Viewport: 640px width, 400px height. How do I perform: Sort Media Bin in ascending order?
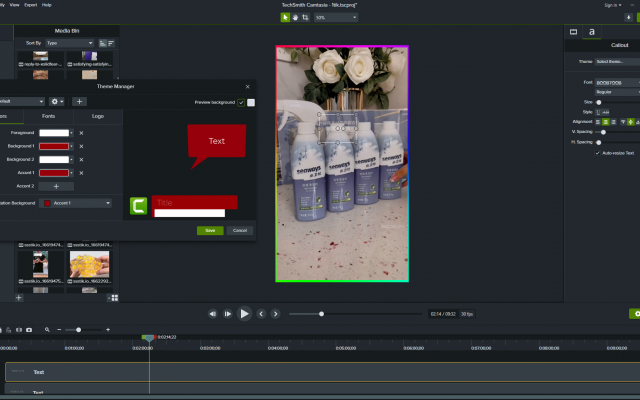click(103, 43)
